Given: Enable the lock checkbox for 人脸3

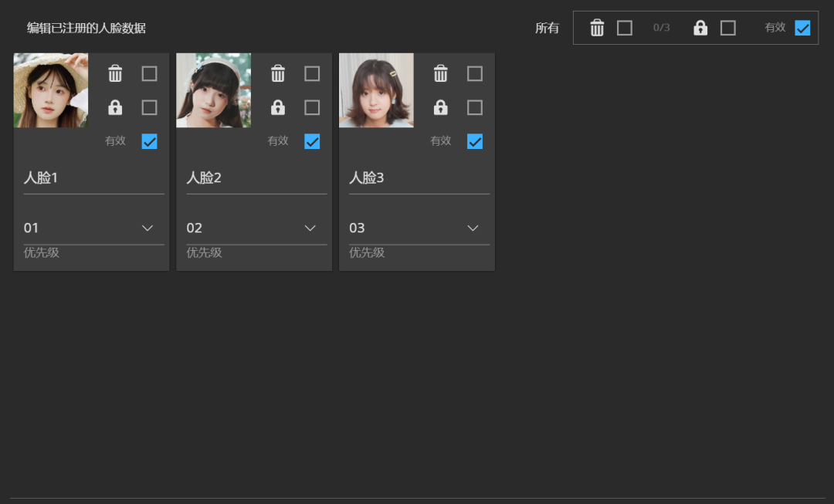Looking at the screenshot, I should tap(475, 107).
